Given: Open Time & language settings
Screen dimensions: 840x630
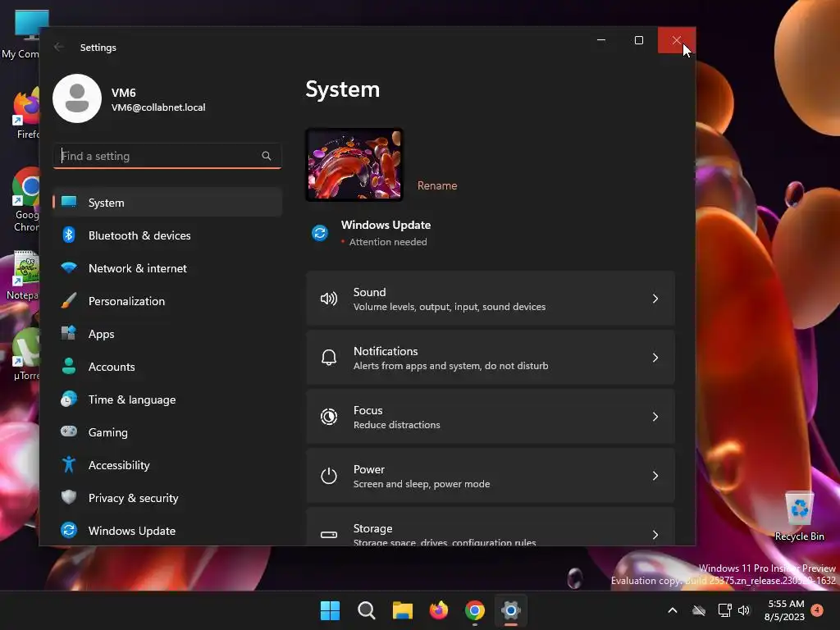Looking at the screenshot, I should click(167, 399).
